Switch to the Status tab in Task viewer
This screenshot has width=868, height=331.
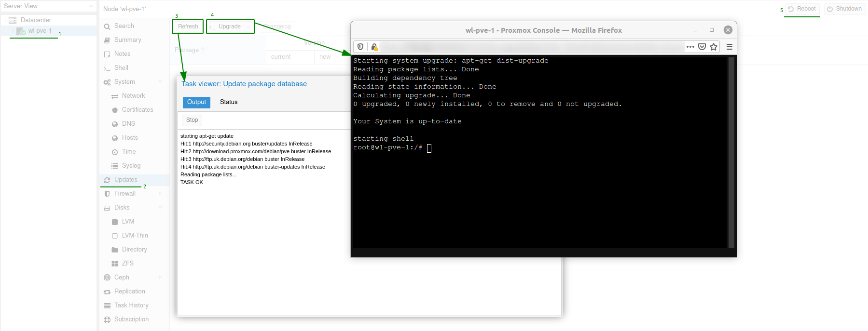click(x=229, y=102)
